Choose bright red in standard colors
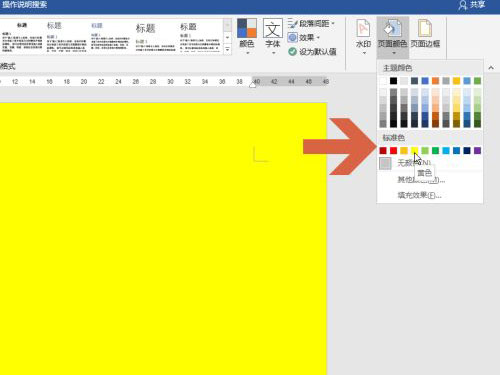This screenshot has width=500, height=375. (394, 151)
